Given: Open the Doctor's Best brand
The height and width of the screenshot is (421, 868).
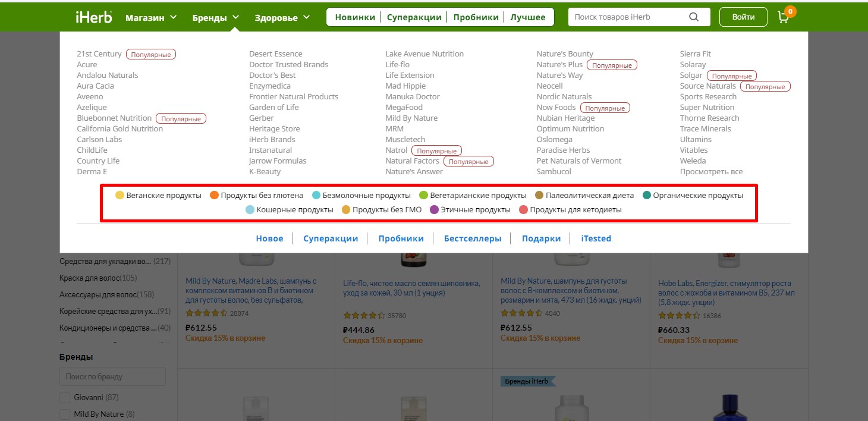Looking at the screenshot, I should [x=272, y=75].
